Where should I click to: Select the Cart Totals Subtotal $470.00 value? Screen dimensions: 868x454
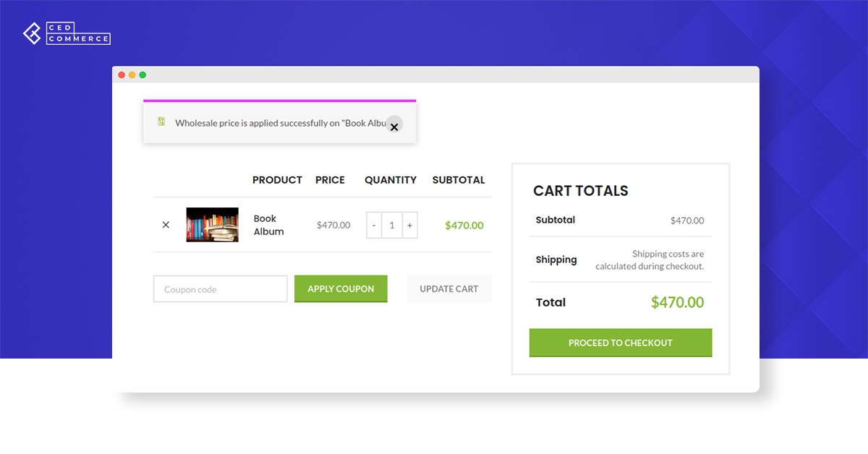(x=687, y=220)
